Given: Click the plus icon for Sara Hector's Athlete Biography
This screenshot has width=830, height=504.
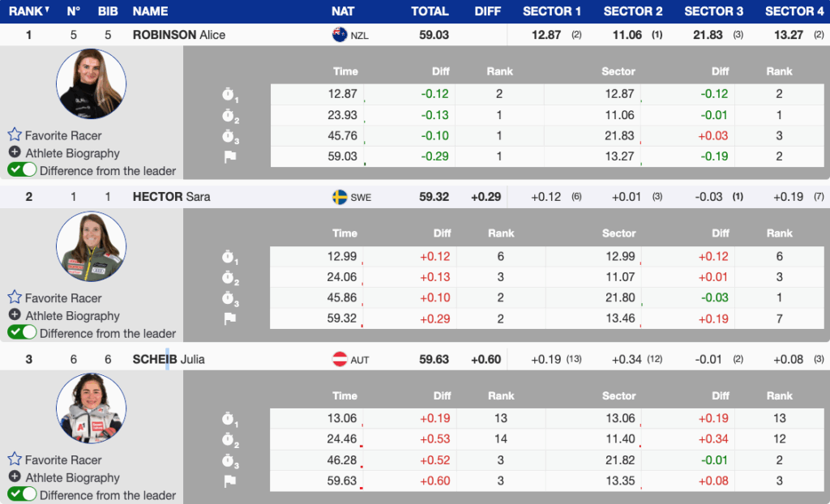Looking at the screenshot, I should pos(15,314).
